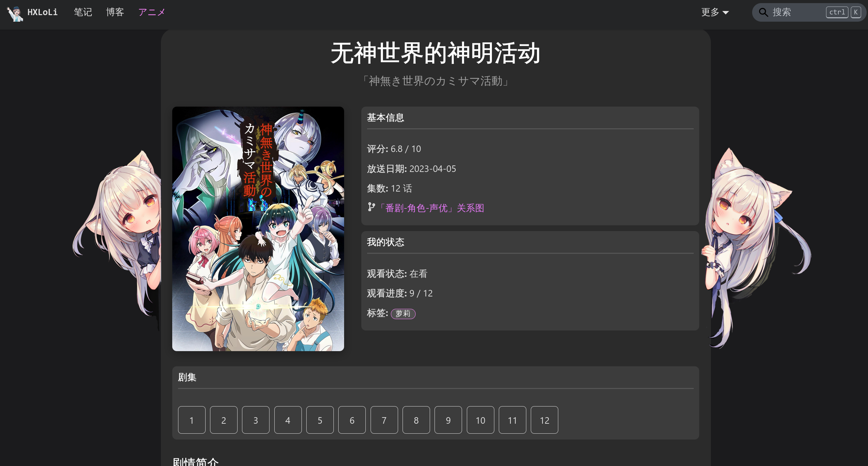Image resolution: width=868 pixels, height=466 pixels.
Task: Open the 博客 navigation item
Action: (115, 12)
